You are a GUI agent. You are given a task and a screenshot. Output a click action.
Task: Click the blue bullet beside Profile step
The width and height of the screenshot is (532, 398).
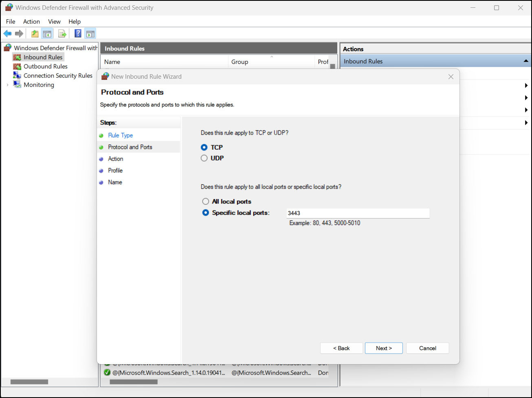(x=101, y=171)
